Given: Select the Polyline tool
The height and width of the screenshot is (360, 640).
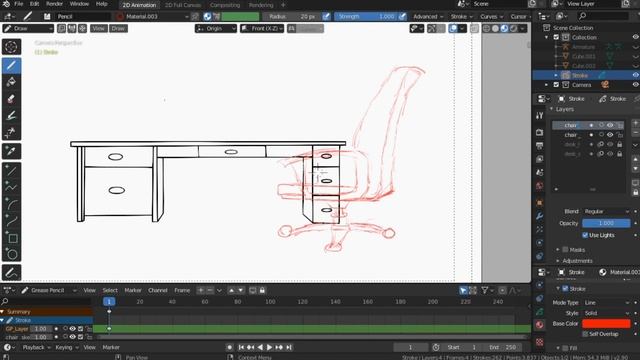Looking at the screenshot, I should pyautogui.click(x=11, y=187).
